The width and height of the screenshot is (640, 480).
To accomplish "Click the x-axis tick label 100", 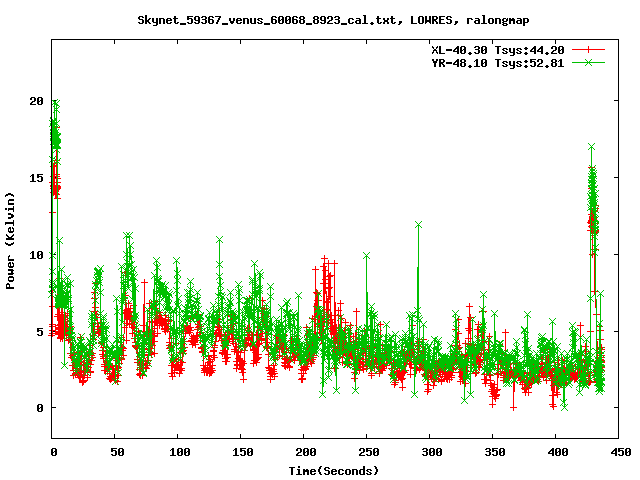I will click(x=180, y=452).
